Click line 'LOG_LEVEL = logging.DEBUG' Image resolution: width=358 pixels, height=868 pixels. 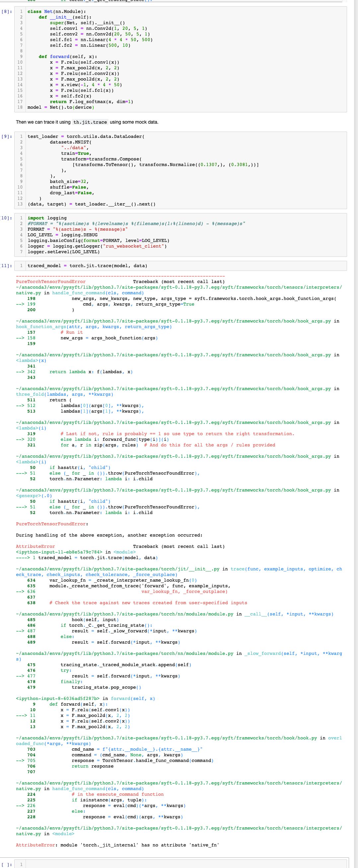(62, 235)
